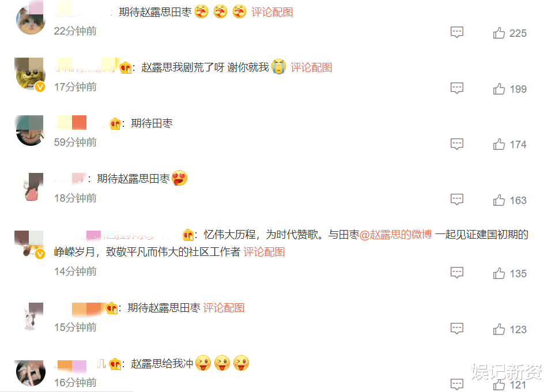View 评论配图 in the 15分钟前 comment
551x392 pixels.
coord(224,308)
